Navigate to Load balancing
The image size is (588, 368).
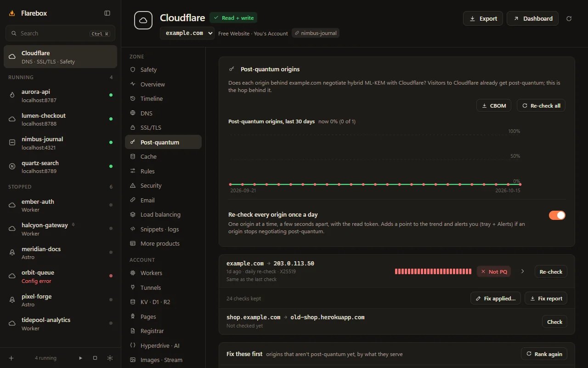coord(163,214)
